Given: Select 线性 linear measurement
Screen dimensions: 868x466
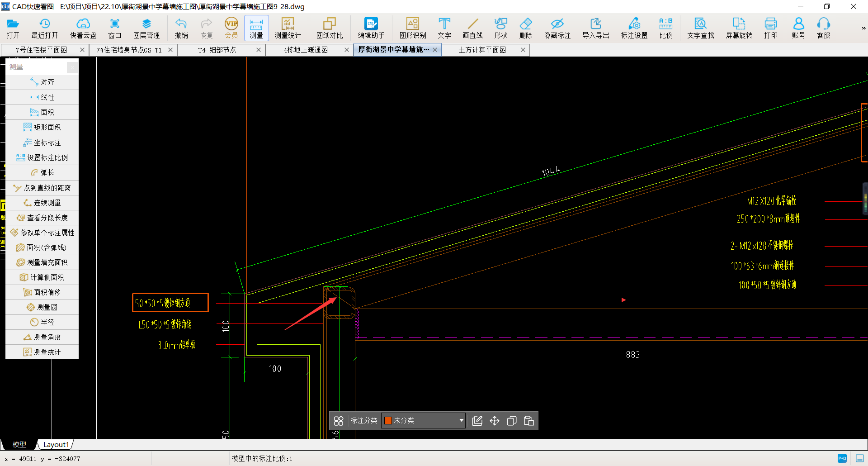Looking at the screenshot, I should point(42,97).
